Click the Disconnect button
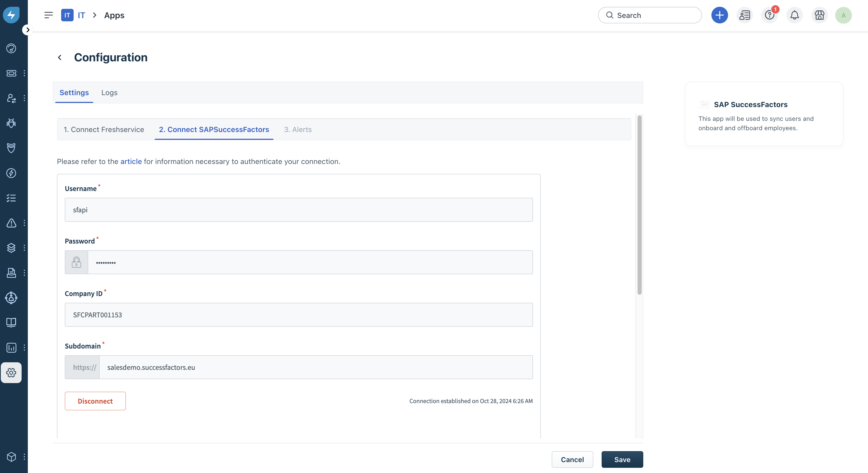Image resolution: width=868 pixels, height=473 pixels. (x=95, y=401)
